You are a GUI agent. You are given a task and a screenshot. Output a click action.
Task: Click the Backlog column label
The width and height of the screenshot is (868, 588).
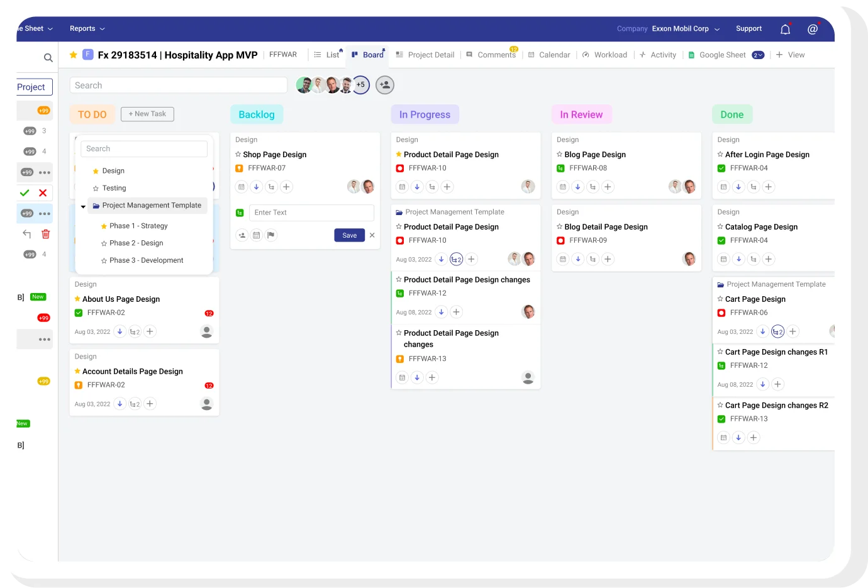coord(257,114)
